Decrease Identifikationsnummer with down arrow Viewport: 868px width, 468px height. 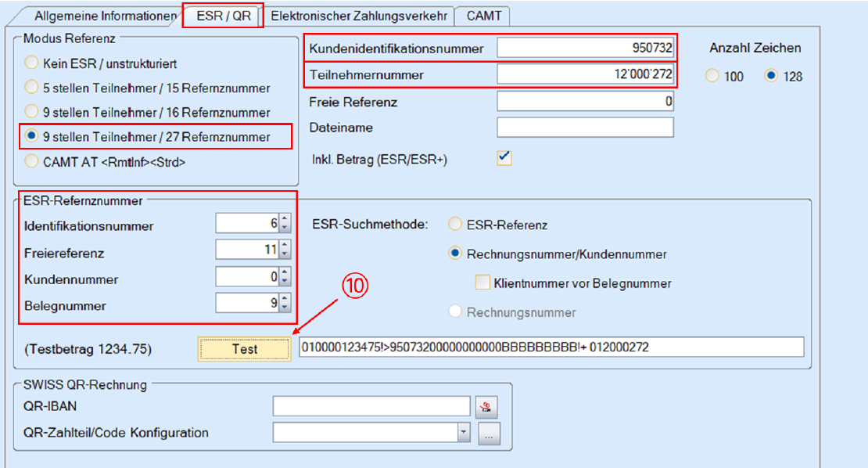(x=285, y=228)
